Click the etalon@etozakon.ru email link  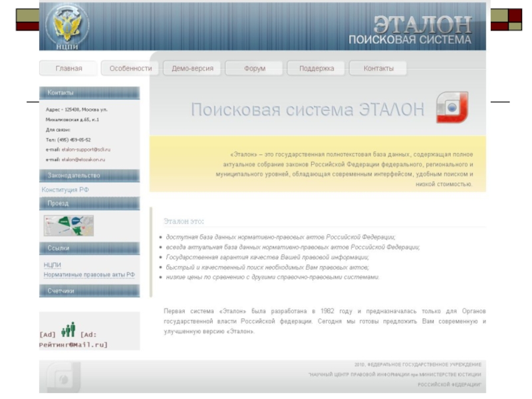pyautogui.click(x=83, y=160)
